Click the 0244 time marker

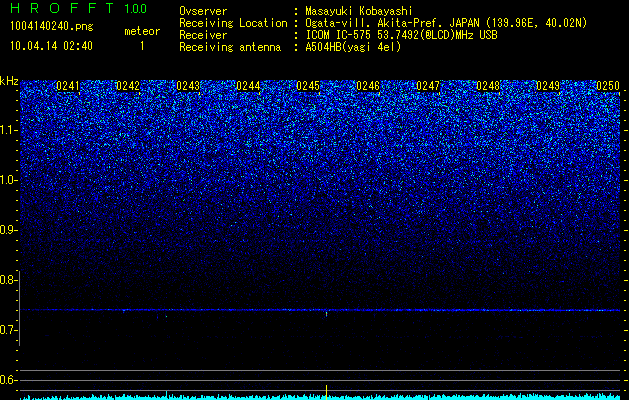[248, 86]
